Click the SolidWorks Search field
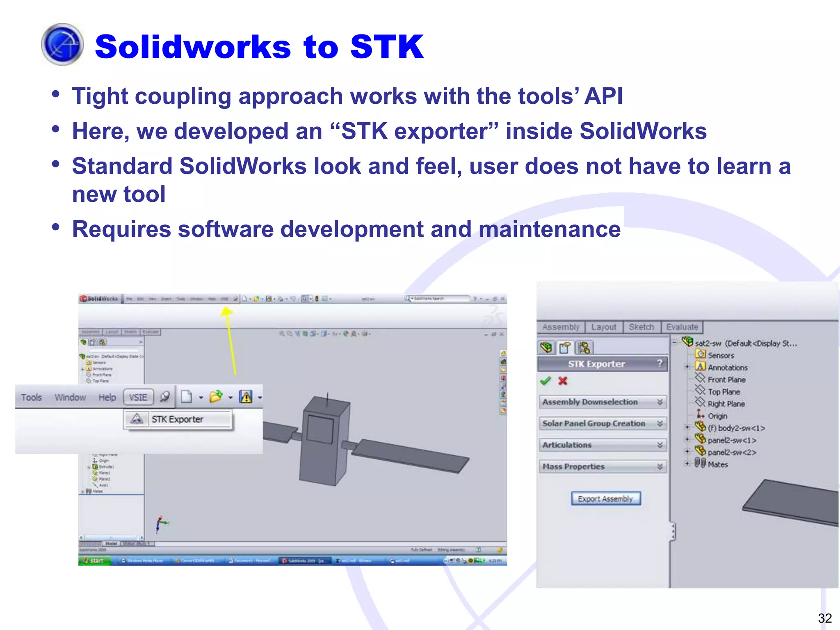The width and height of the screenshot is (840, 630). pyautogui.click(x=441, y=298)
